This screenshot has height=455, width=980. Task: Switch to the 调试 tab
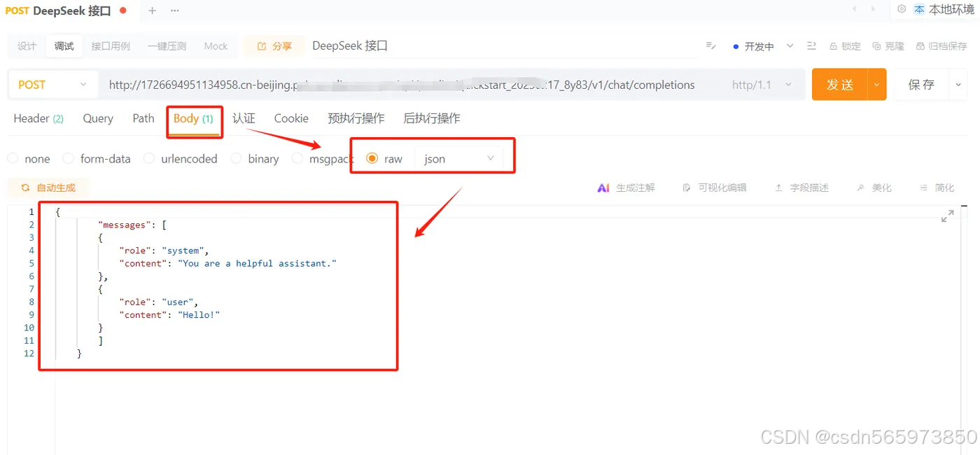tap(64, 46)
